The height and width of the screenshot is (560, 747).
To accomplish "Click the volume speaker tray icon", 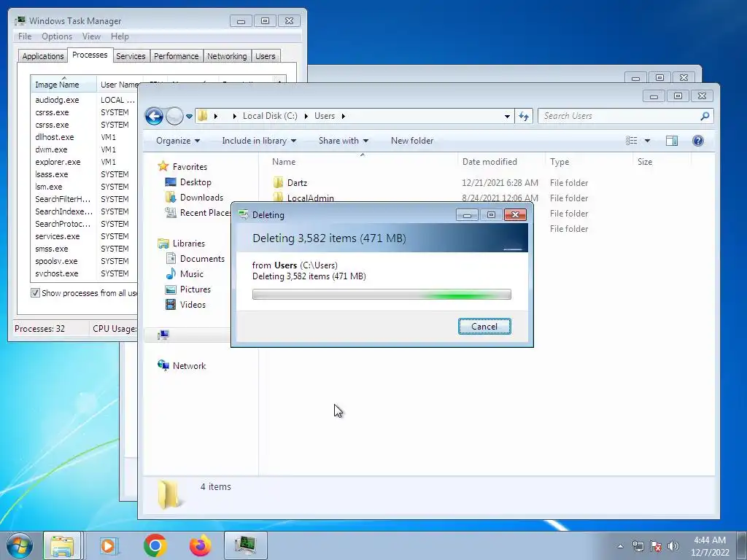I will (x=673, y=546).
